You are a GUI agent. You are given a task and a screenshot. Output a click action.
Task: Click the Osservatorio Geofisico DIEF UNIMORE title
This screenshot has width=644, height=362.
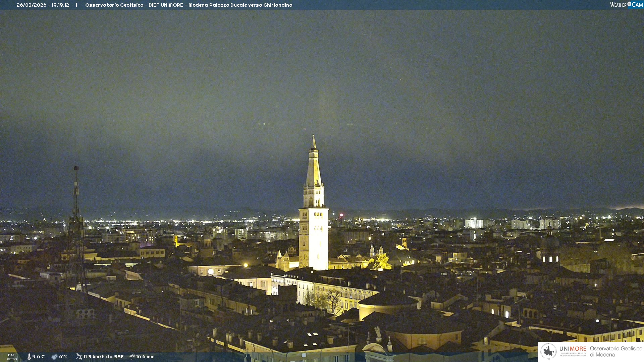pos(134,5)
